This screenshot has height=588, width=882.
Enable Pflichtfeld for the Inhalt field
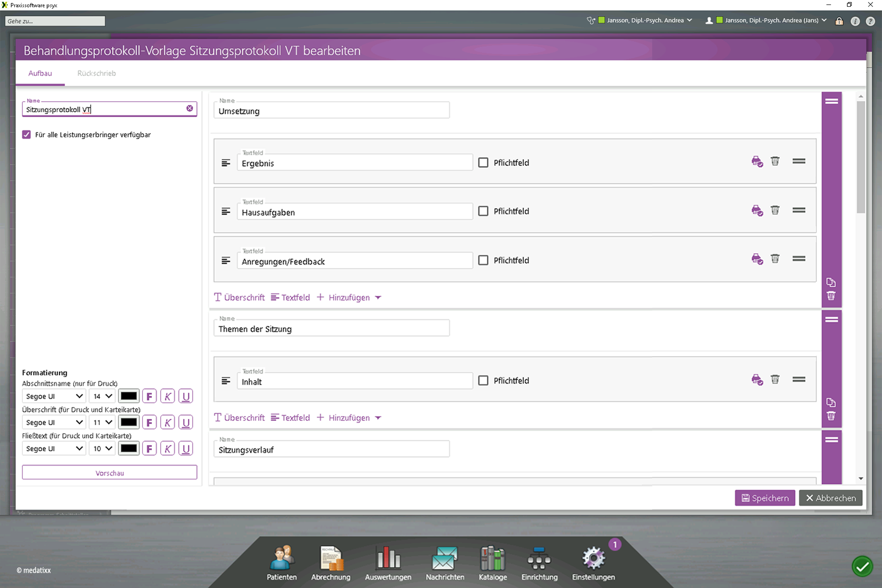483,381
